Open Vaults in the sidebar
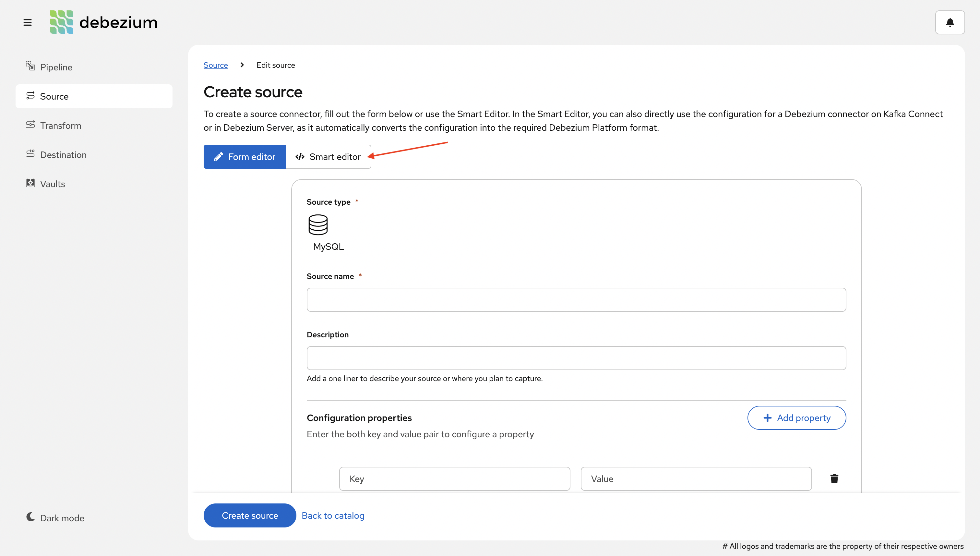This screenshot has width=980, height=556. point(94,184)
